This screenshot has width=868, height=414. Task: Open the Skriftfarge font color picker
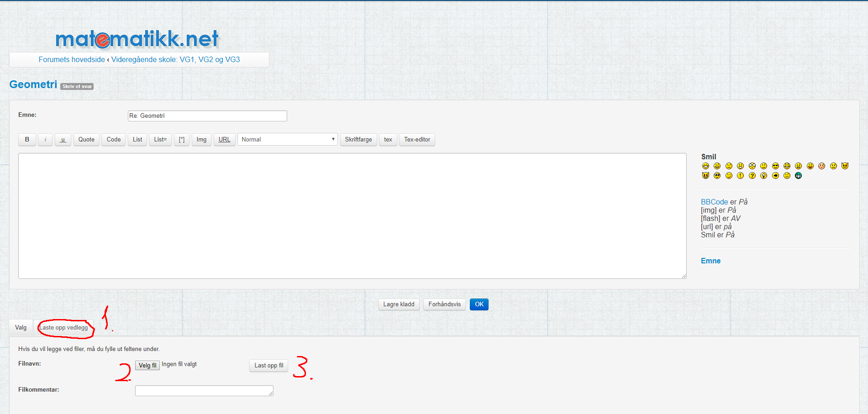click(358, 140)
